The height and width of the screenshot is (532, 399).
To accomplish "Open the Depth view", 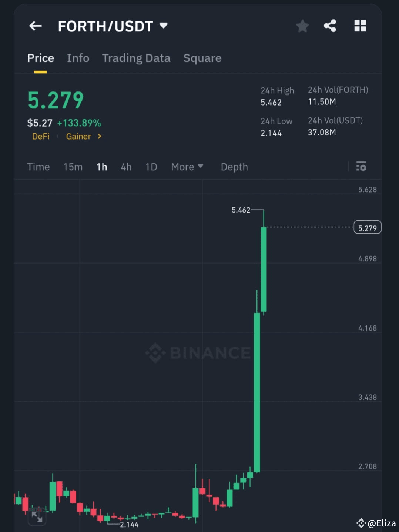I will pyautogui.click(x=234, y=167).
